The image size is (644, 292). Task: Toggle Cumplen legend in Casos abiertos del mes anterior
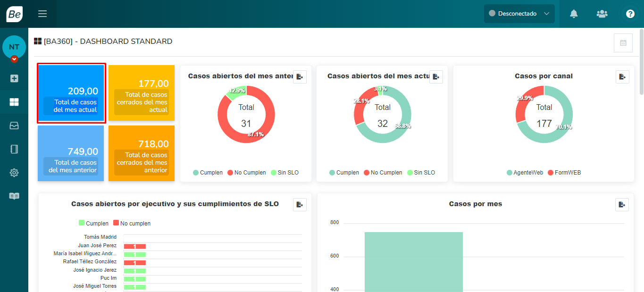click(x=208, y=173)
